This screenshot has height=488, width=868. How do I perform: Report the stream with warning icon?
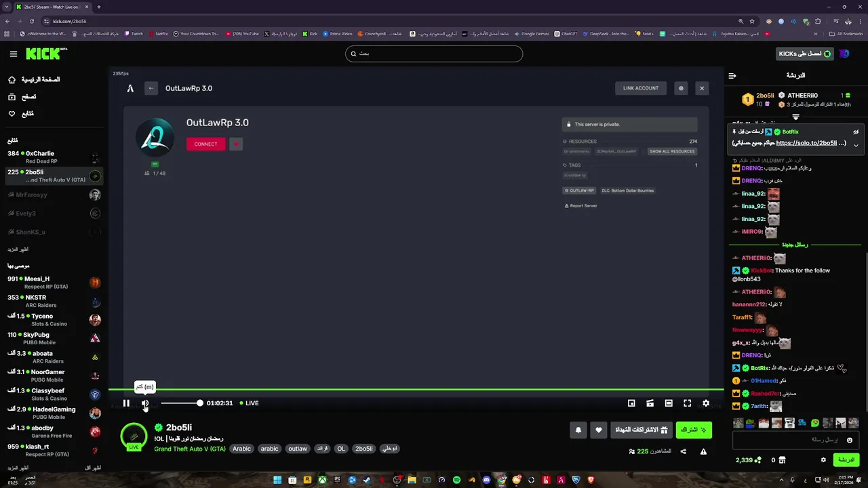pyautogui.click(x=703, y=451)
